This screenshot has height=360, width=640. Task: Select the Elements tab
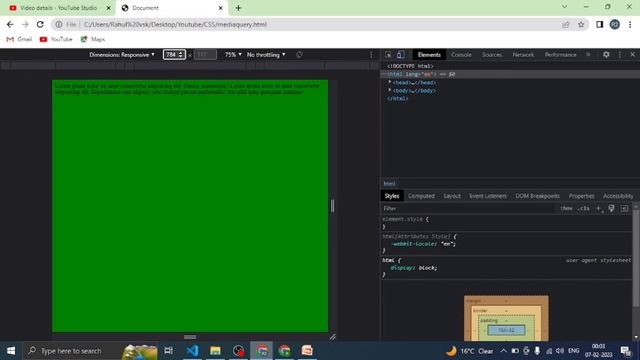[x=429, y=55]
